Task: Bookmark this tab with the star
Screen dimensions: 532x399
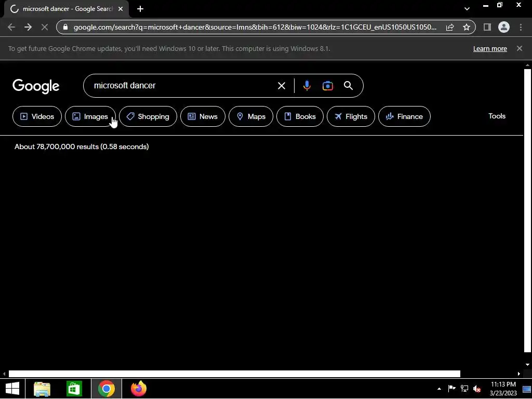Action: 467,27
